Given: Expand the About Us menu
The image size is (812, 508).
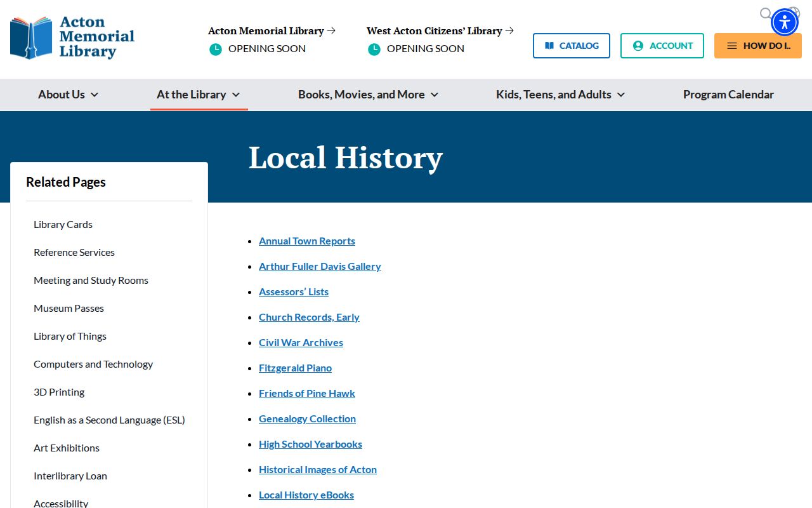Looking at the screenshot, I should (68, 95).
